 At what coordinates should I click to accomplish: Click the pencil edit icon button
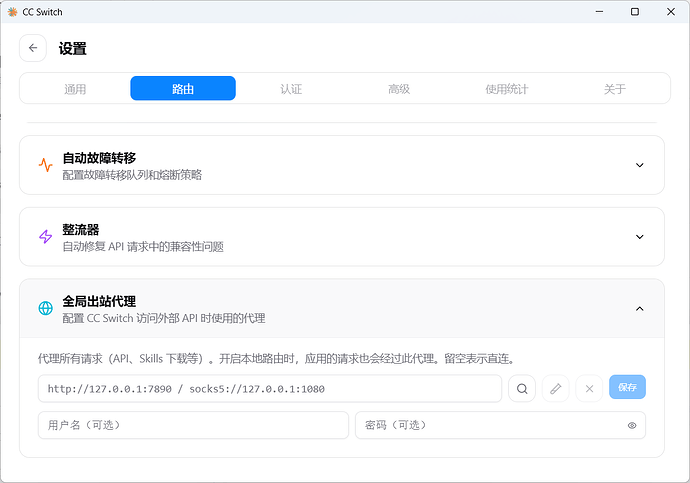[556, 388]
